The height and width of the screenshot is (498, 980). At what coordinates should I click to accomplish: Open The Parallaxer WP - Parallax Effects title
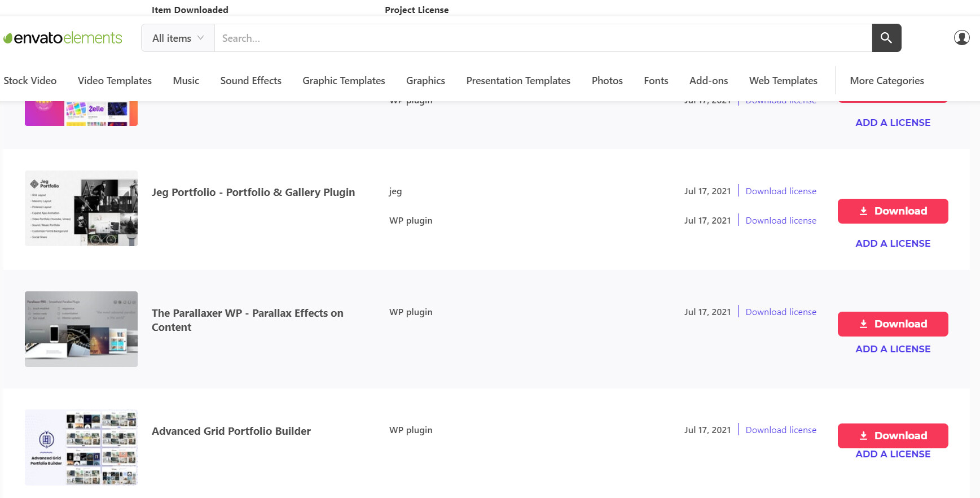coord(247,320)
